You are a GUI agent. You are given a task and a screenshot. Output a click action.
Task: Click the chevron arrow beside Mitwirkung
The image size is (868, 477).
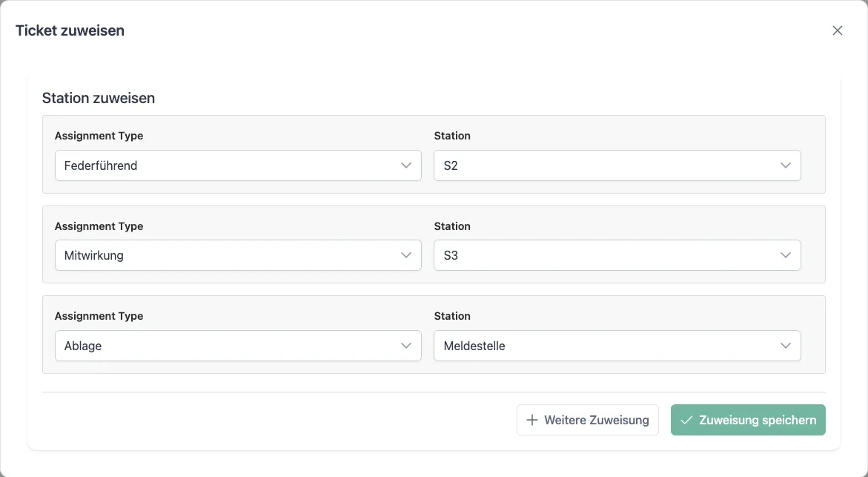click(x=406, y=255)
